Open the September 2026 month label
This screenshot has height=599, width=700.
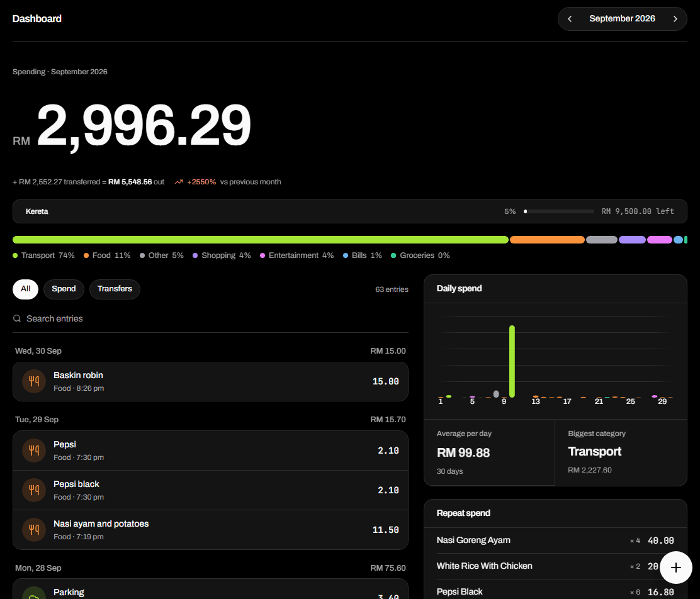(x=622, y=19)
